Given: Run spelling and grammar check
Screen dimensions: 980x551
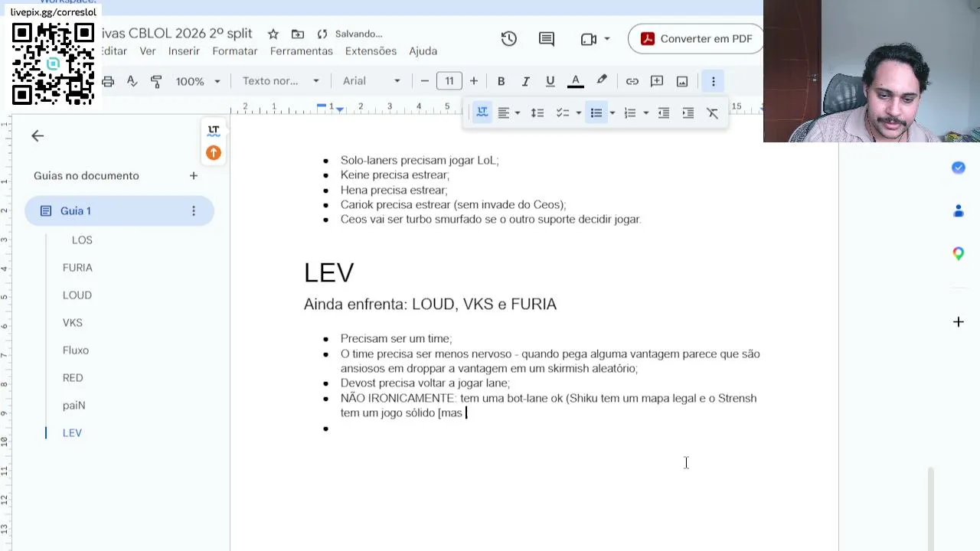Looking at the screenshot, I should [x=132, y=81].
